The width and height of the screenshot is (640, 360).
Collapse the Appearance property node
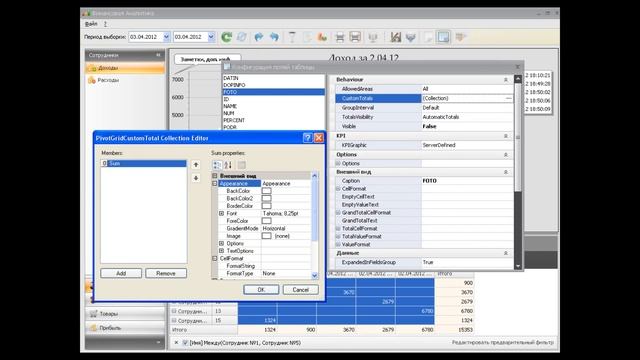(x=215, y=184)
